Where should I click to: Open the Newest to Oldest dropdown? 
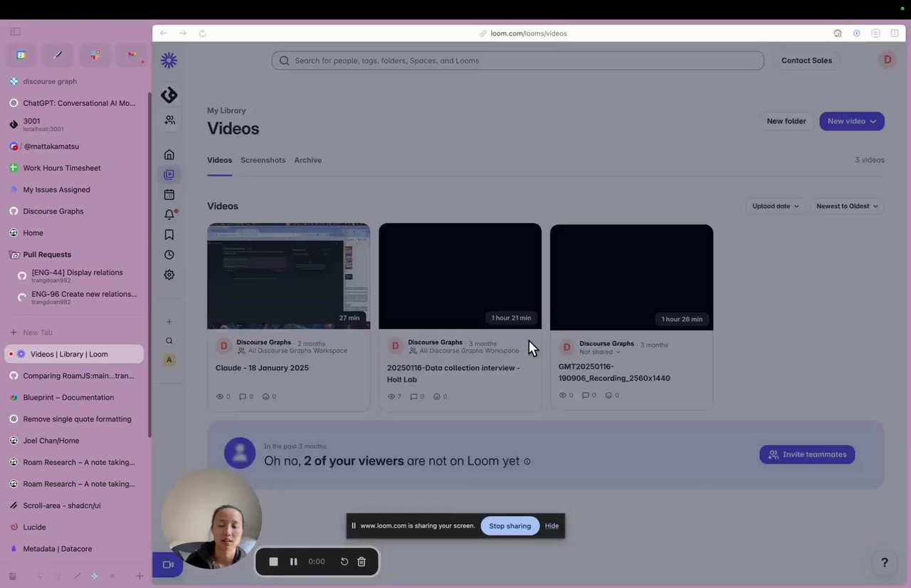coord(847,206)
